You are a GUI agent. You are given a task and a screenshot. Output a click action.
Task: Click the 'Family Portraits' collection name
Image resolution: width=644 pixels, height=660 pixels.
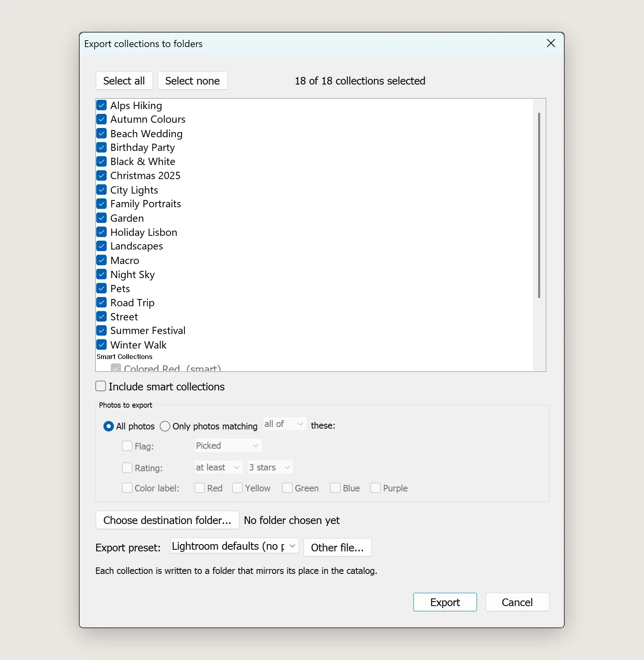146,204
